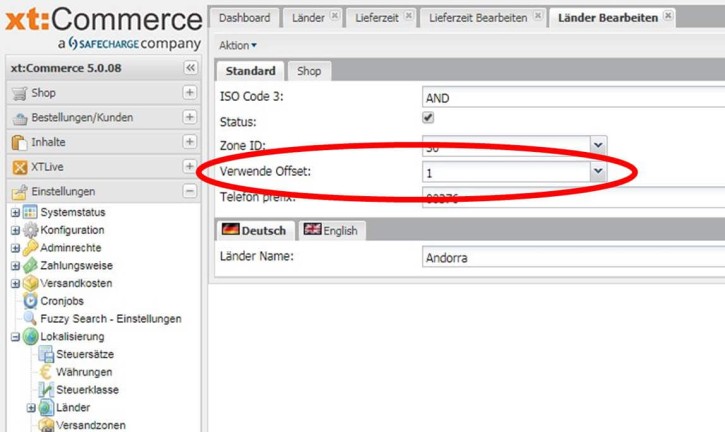Expand the Adminrechte tree node
The width and height of the screenshot is (725, 432).
coord(15,248)
